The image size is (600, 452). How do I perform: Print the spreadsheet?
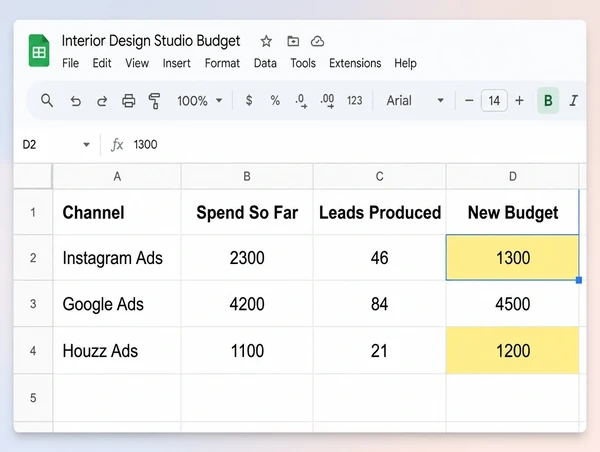(129, 101)
